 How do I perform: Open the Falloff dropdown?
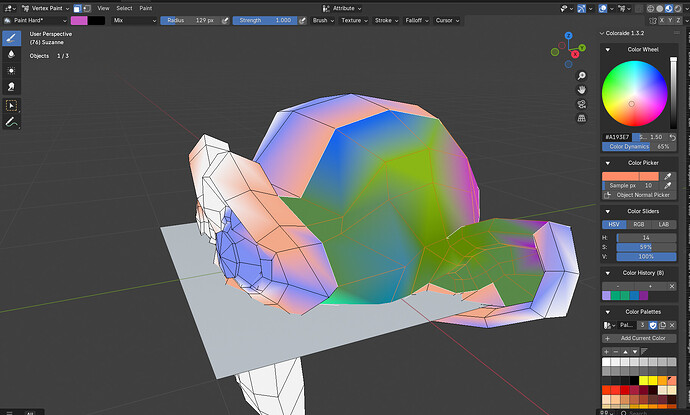click(x=416, y=20)
